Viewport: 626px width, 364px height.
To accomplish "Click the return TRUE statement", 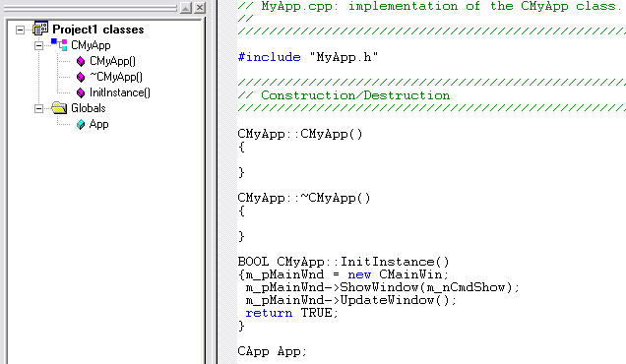I will click(x=292, y=313).
